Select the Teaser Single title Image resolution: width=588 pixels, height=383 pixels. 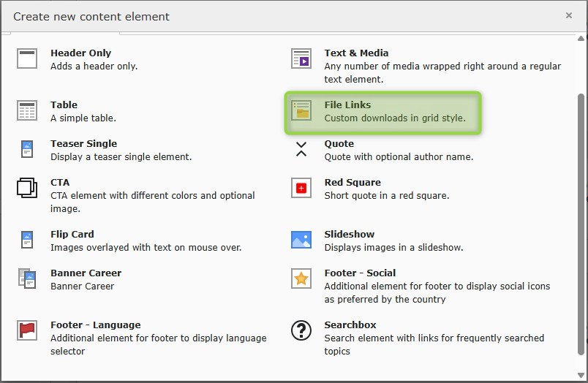click(x=83, y=143)
